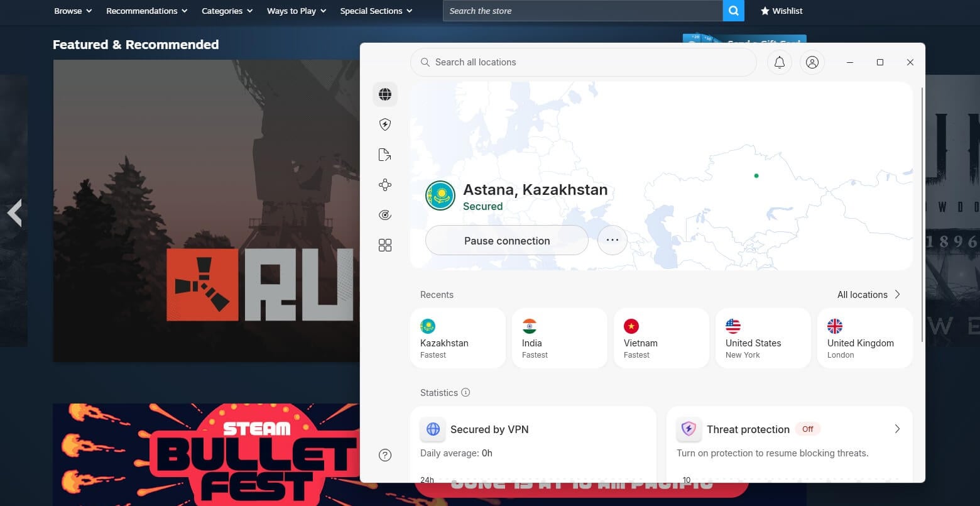The width and height of the screenshot is (980, 506).
Task: Open Threat Protection shield icon in sidebar
Action: pyautogui.click(x=385, y=124)
